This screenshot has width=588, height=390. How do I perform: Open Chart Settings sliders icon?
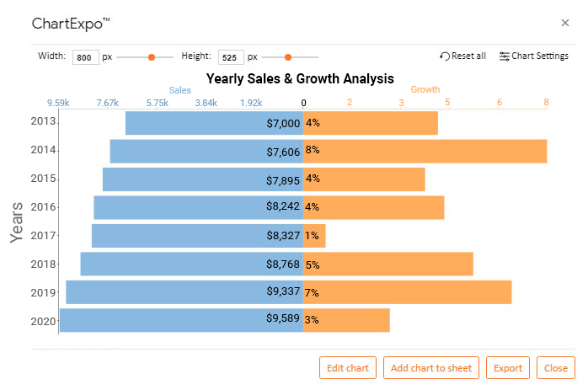pyautogui.click(x=504, y=56)
